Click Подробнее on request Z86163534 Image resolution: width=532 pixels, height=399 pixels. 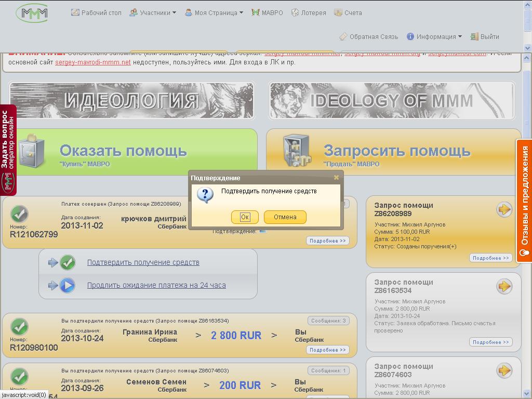490,342
